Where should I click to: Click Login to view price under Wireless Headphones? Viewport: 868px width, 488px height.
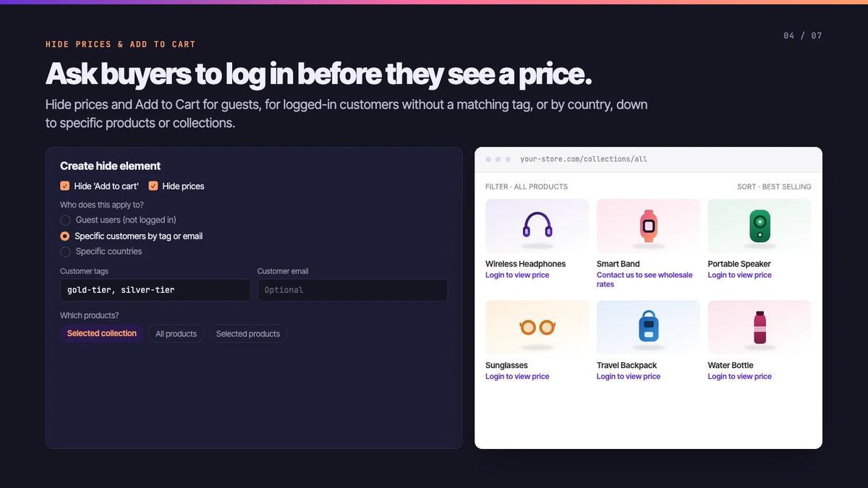517,275
